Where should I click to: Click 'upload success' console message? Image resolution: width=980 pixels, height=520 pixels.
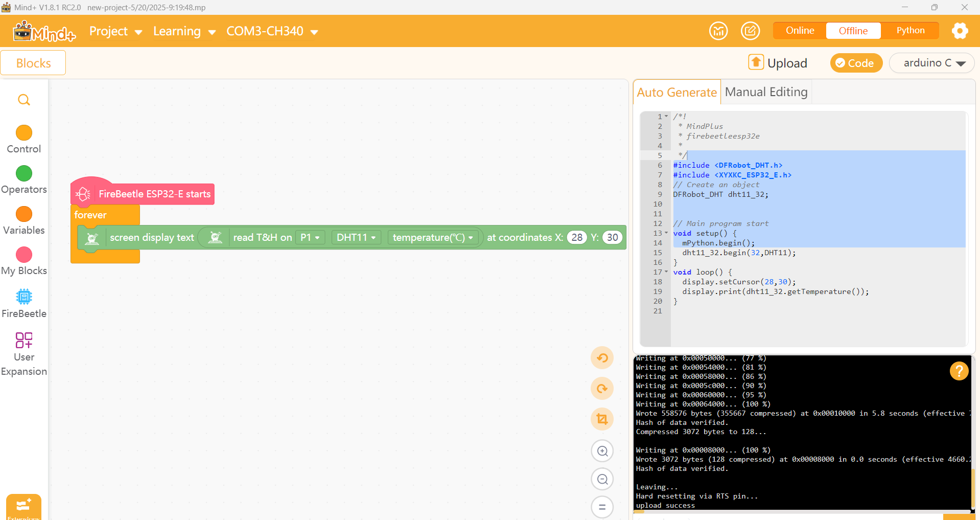tap(665, 505)
